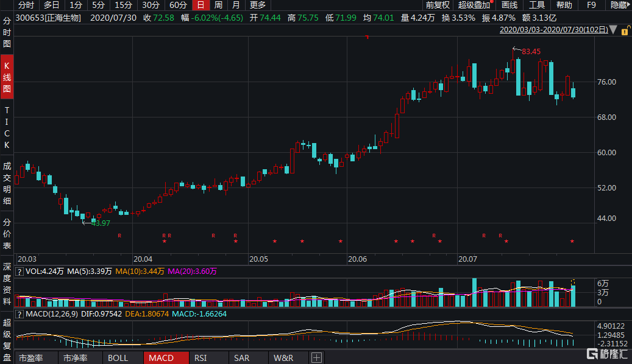
Task: Click the MA(20):3.60万 volume label
Action: point(192,272)
